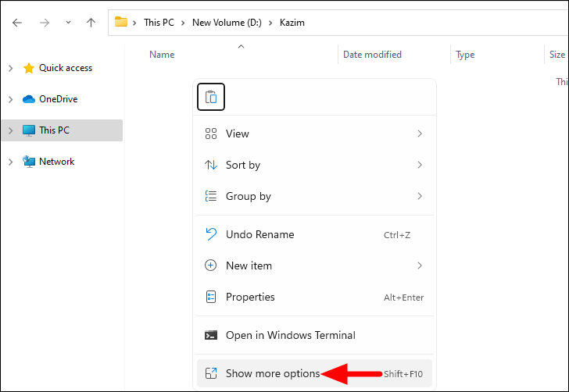Click Show more options entry
The image size is (569, 392).
tap(314, 373)
